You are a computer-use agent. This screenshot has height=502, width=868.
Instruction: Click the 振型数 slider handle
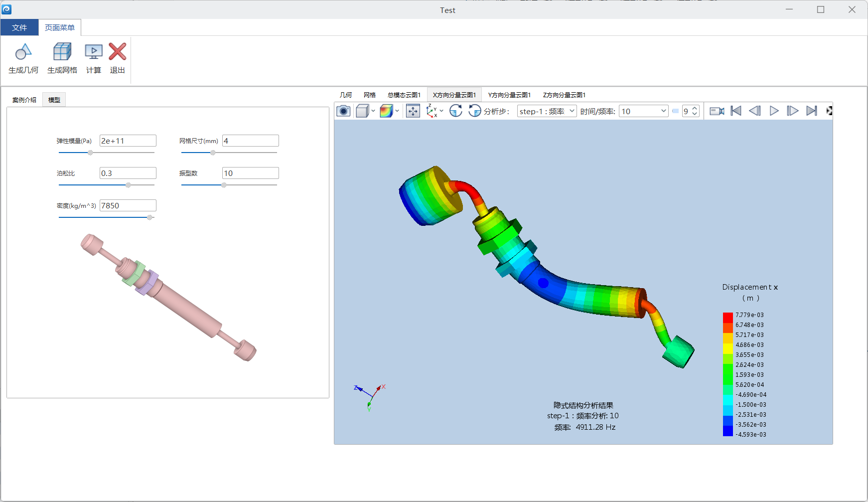click(x=224, y=185)
